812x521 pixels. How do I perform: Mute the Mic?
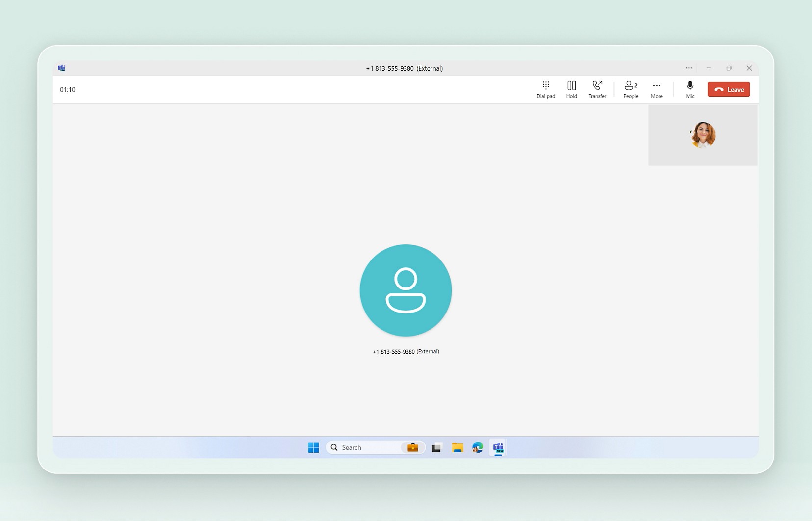click(x=690, y=89)
